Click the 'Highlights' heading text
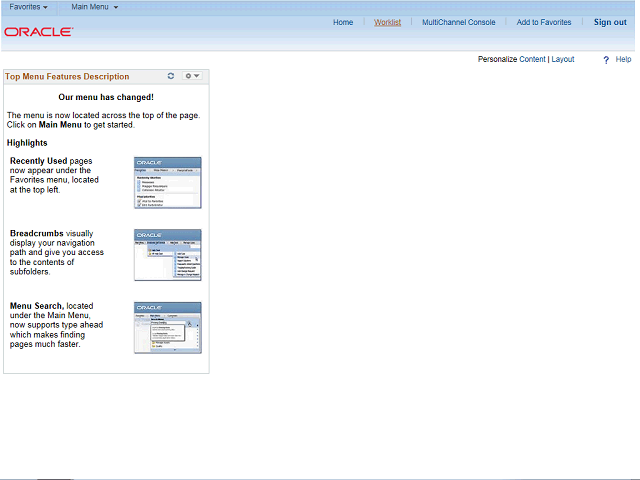640x480 pixels. (27, 143)
